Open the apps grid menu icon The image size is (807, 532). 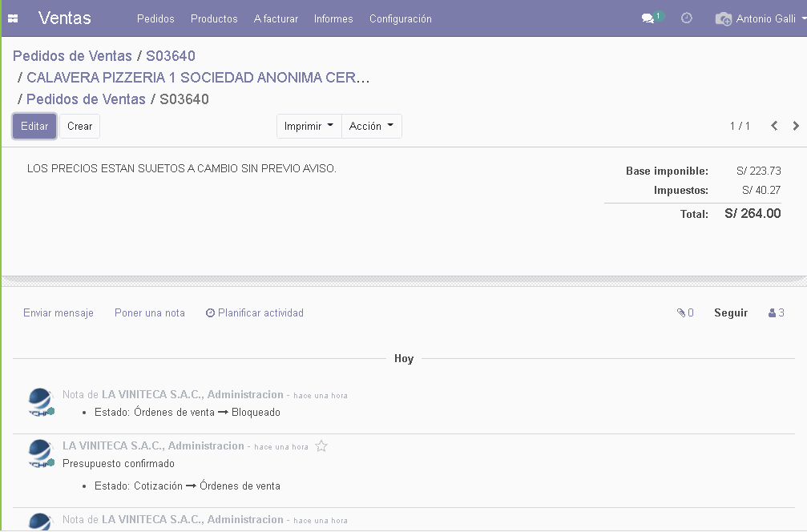tap(13, 18)
